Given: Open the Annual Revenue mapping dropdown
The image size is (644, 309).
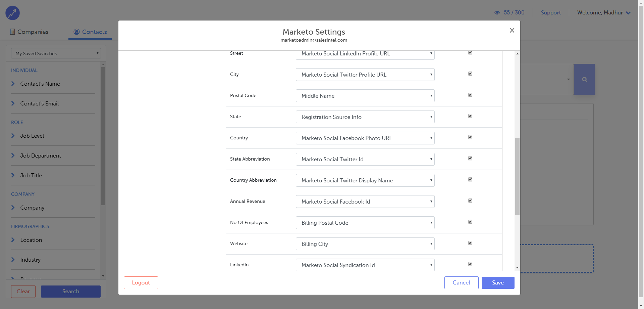Looking at the screenshot, I should click(x=365, y=202).
